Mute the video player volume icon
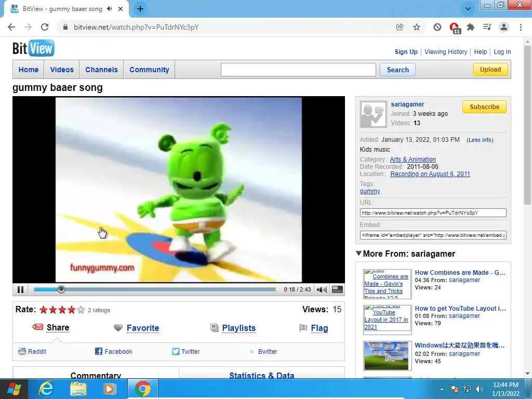 321,289
